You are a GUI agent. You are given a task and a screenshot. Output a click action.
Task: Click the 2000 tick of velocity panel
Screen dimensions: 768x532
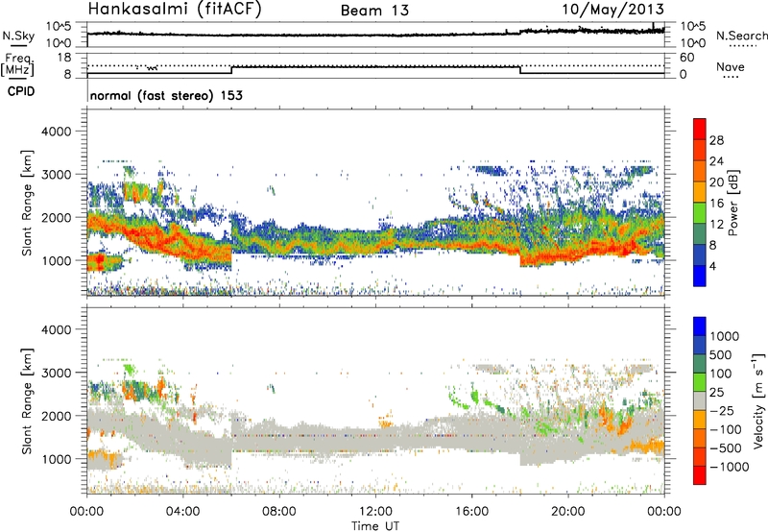tap(56, 416)
